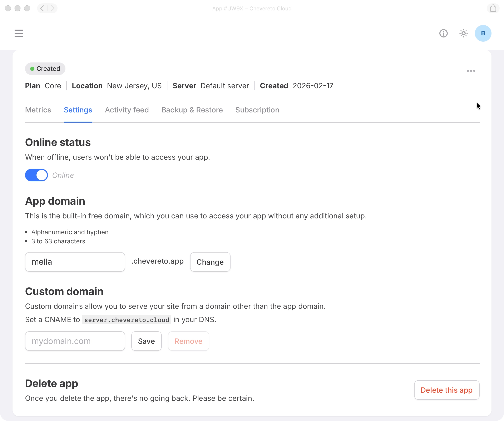Focus the mydomain.com custom domain field
The width and height of the screenshot is (504, 421).
point(75,341)
